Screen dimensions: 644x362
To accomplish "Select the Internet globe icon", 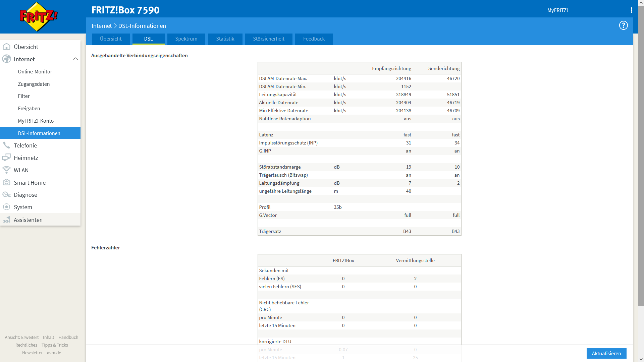I will (7, 59).
